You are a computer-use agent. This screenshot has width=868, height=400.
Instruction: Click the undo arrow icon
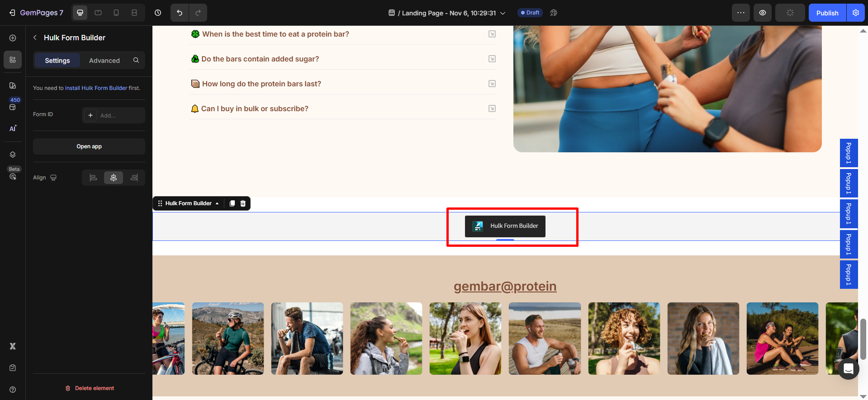click(180, 13)
